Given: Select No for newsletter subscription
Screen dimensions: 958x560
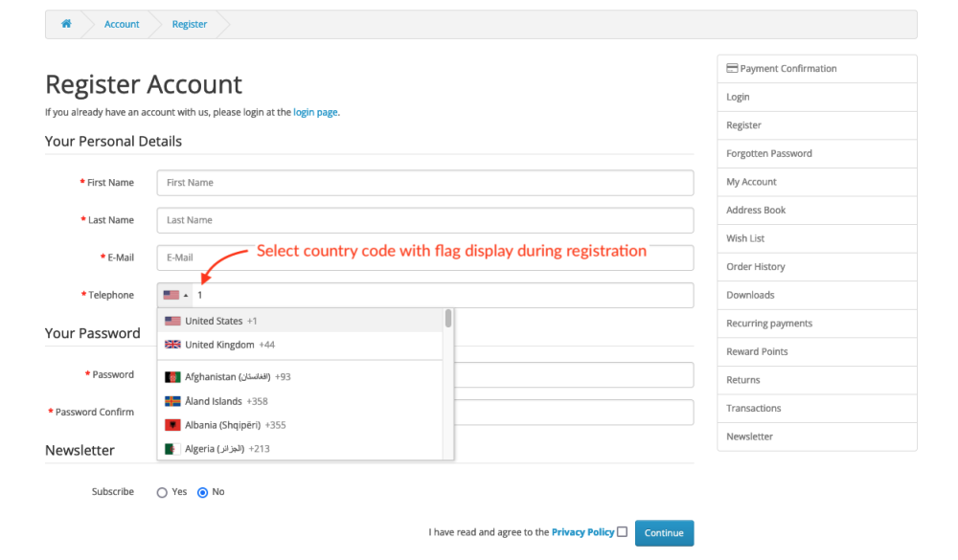Looking at the screenshot, I should point(202,492).
